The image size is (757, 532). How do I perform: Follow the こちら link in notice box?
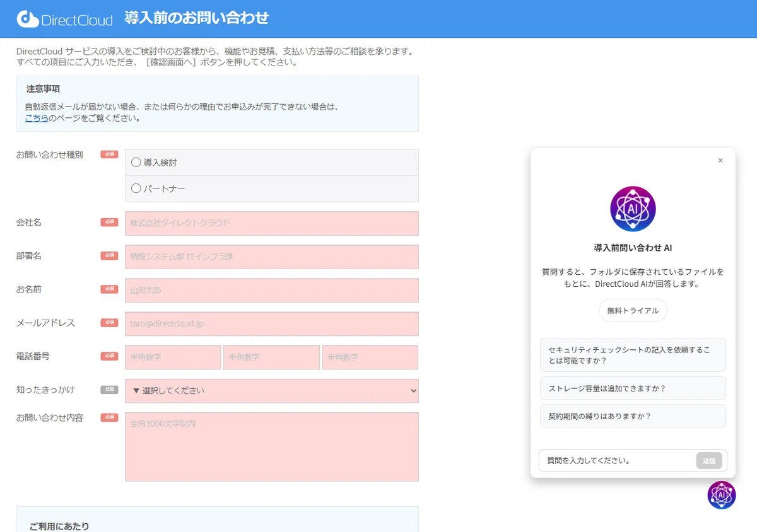[37, 118]
